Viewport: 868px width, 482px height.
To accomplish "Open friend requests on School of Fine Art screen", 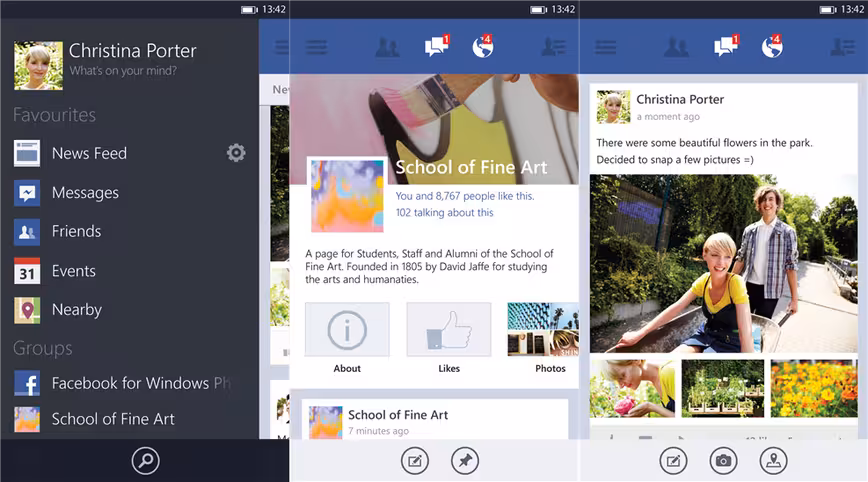I will pyautogui.click(x=387, y=48).
